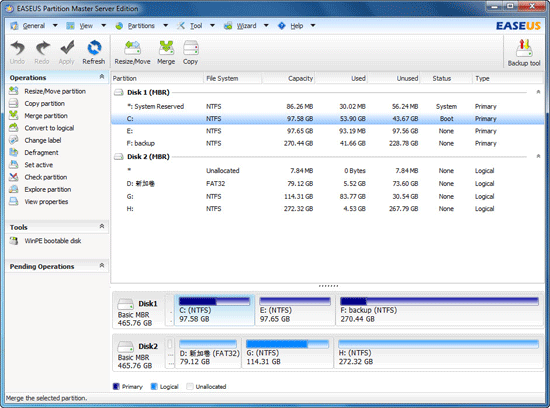Click the Disk 2 (MBR) header icon

tap(119, 156)
